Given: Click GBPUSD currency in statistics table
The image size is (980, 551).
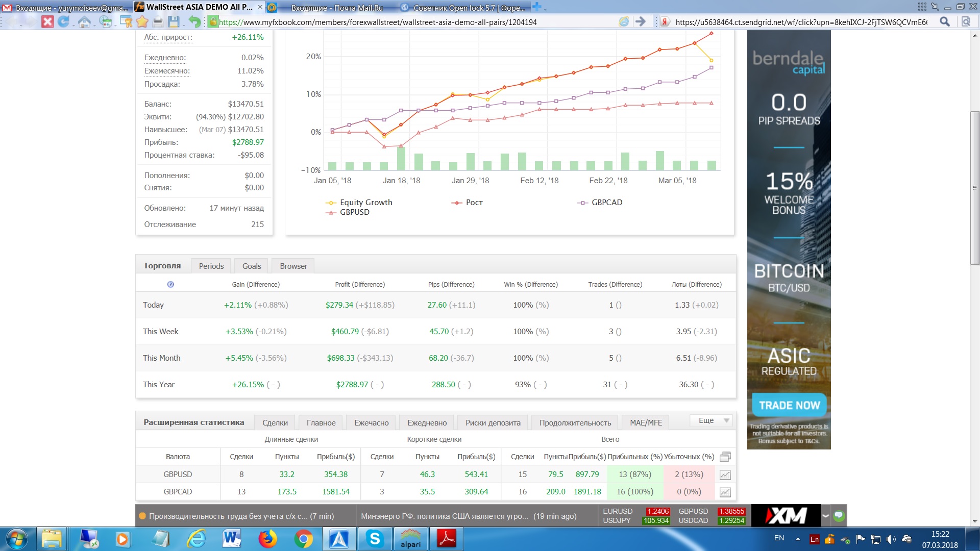Looking at the screenshot, I should tap(178, 474).
